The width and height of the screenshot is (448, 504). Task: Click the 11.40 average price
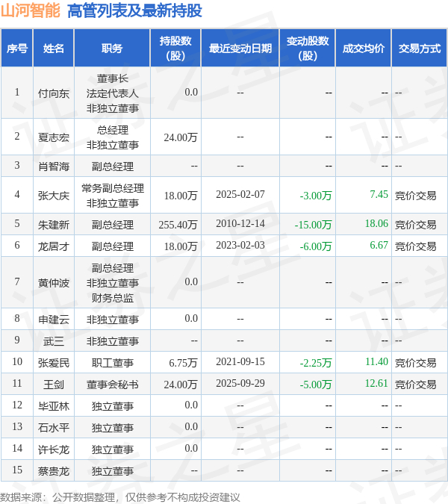click(376, 361)
